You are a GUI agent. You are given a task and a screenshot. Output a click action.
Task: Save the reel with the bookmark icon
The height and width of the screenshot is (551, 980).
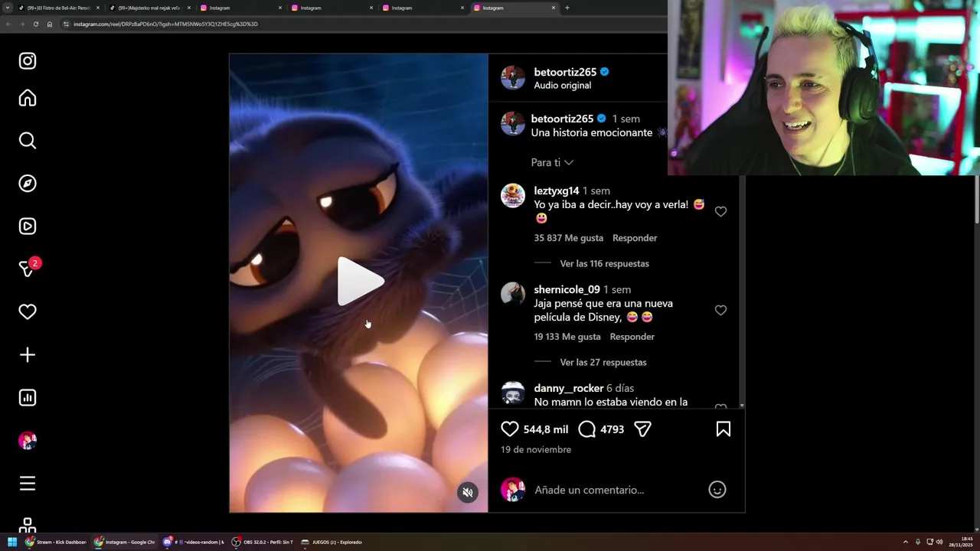[x=724, y=429]
